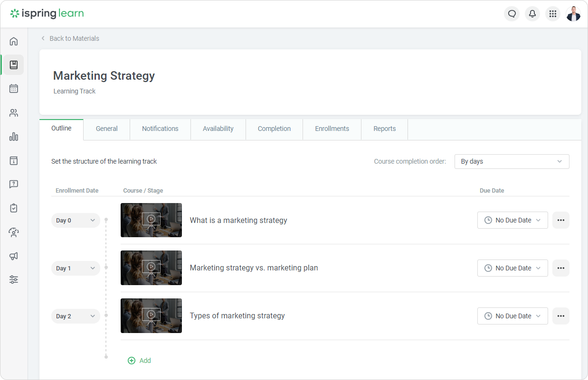Open No Due Date dropdown for Types of marketing strategy

512,316
